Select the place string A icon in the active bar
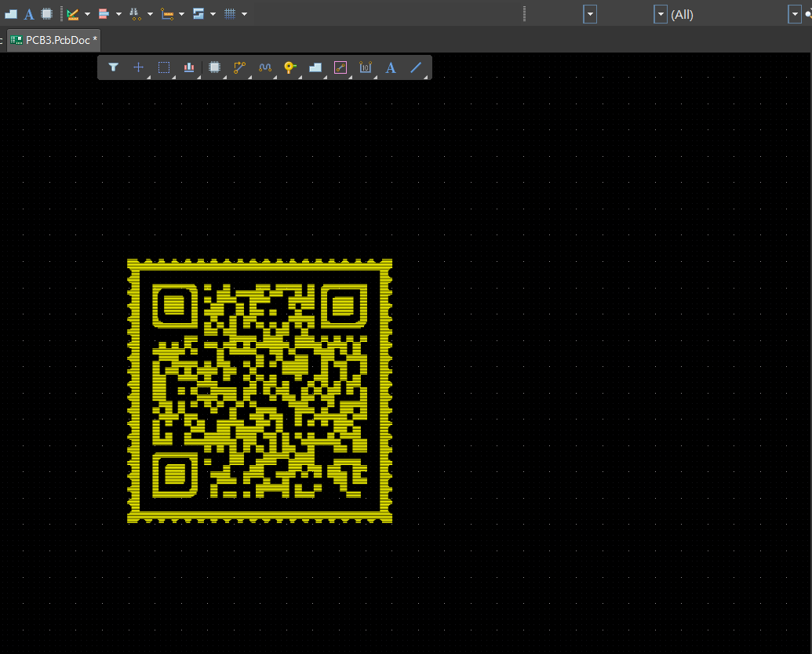 [391, 67]
